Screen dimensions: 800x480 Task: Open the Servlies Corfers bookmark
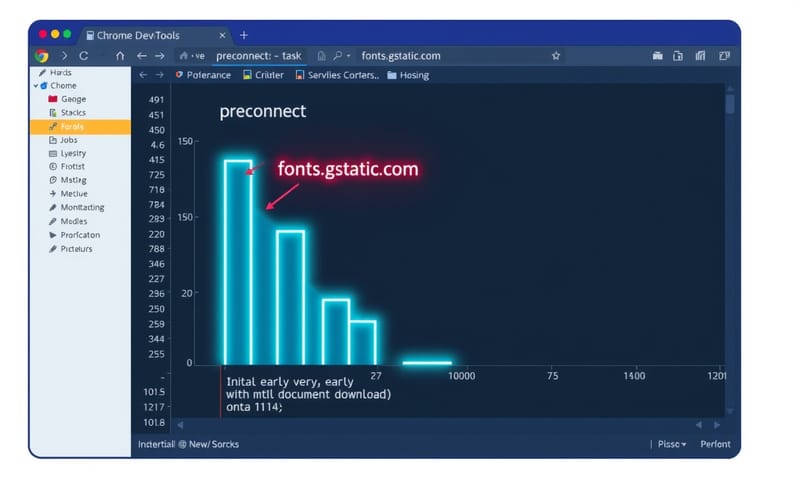(x=337, y=75)
